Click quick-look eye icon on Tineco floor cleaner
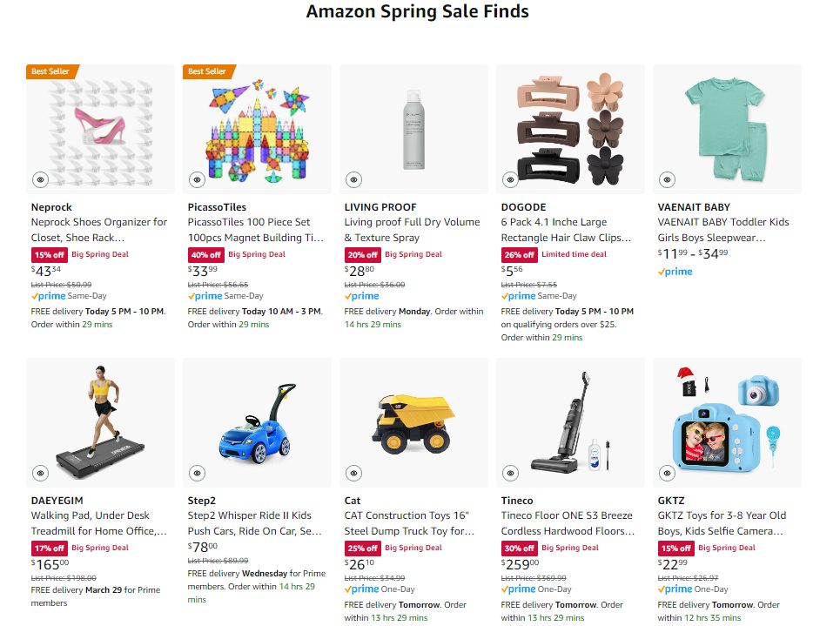 511,473
